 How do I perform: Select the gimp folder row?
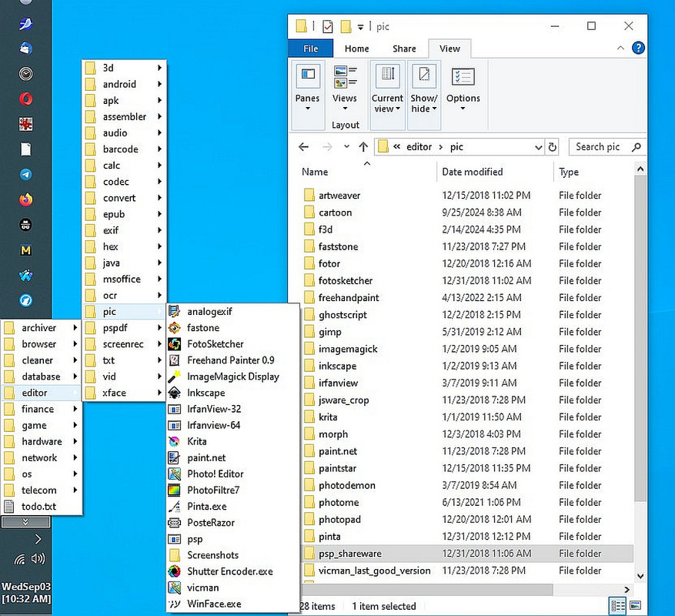(x=467, y=332)
